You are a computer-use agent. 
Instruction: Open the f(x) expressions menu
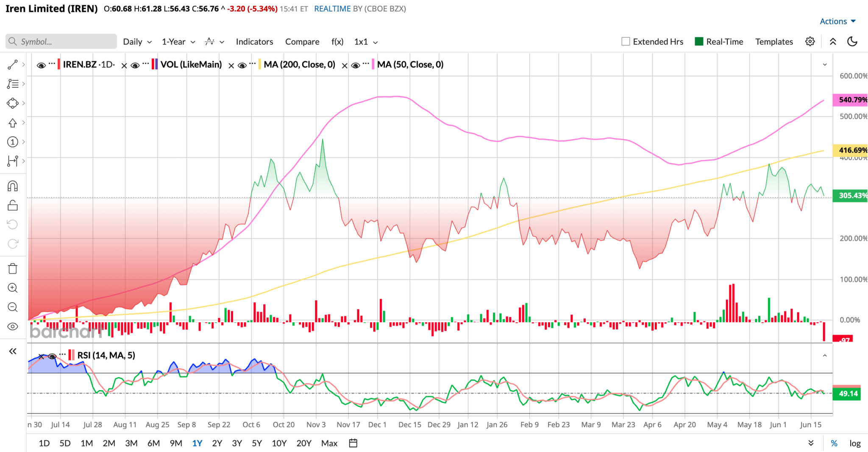[337, 42]
